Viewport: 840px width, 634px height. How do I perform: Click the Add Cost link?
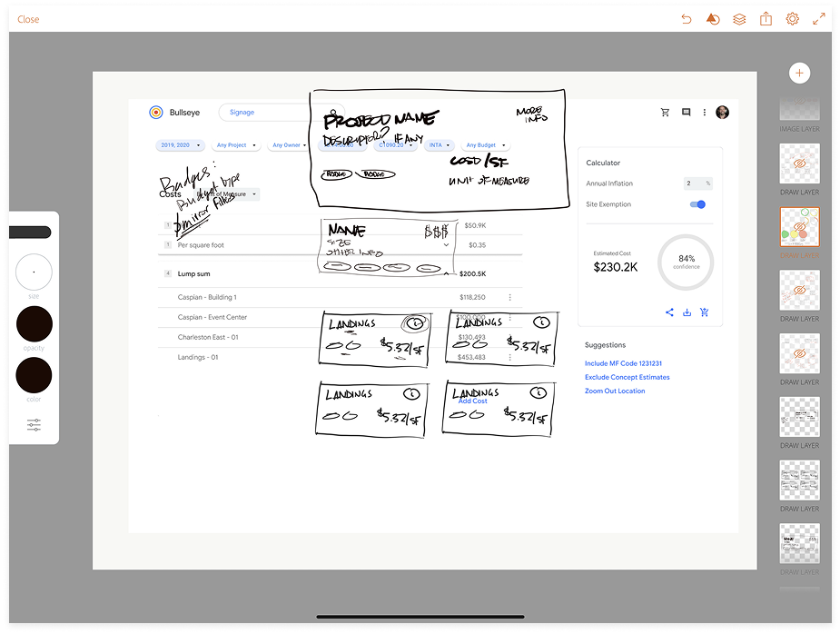coord(473,401)
